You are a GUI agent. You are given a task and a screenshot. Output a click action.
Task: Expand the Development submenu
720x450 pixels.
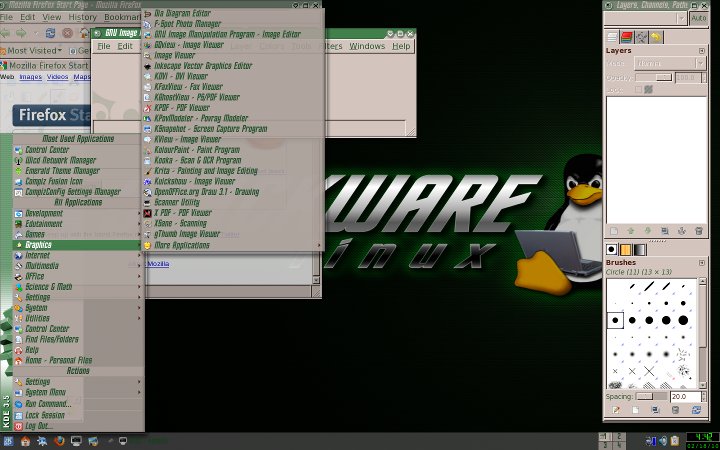[77, 213]
